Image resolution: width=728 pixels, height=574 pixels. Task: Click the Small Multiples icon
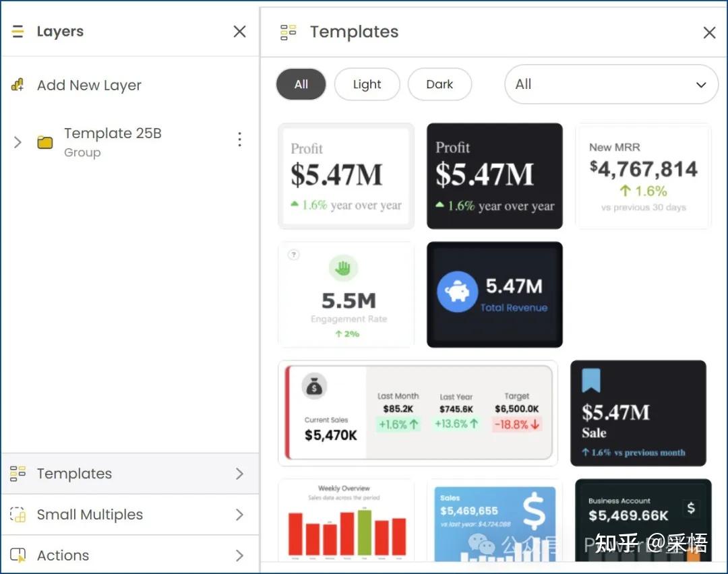[18, 514]
